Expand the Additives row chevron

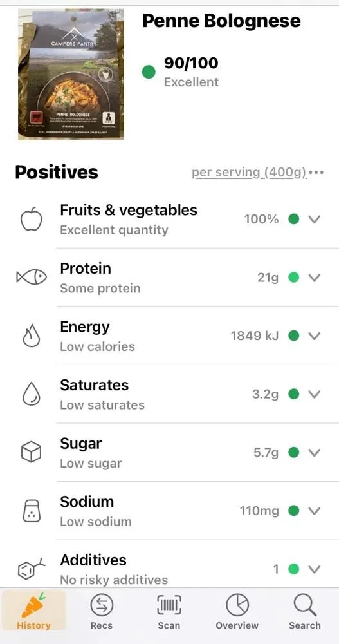pos(314,569)
